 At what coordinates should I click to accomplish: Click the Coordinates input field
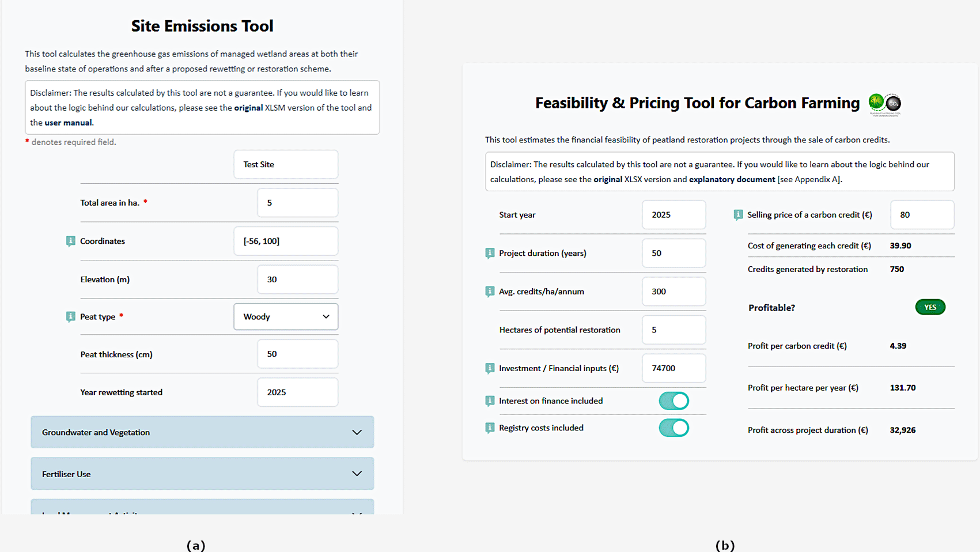(286, 241)
